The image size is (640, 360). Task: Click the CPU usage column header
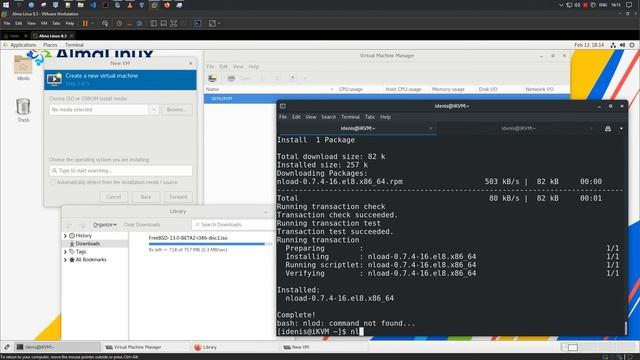pos(351,89)
